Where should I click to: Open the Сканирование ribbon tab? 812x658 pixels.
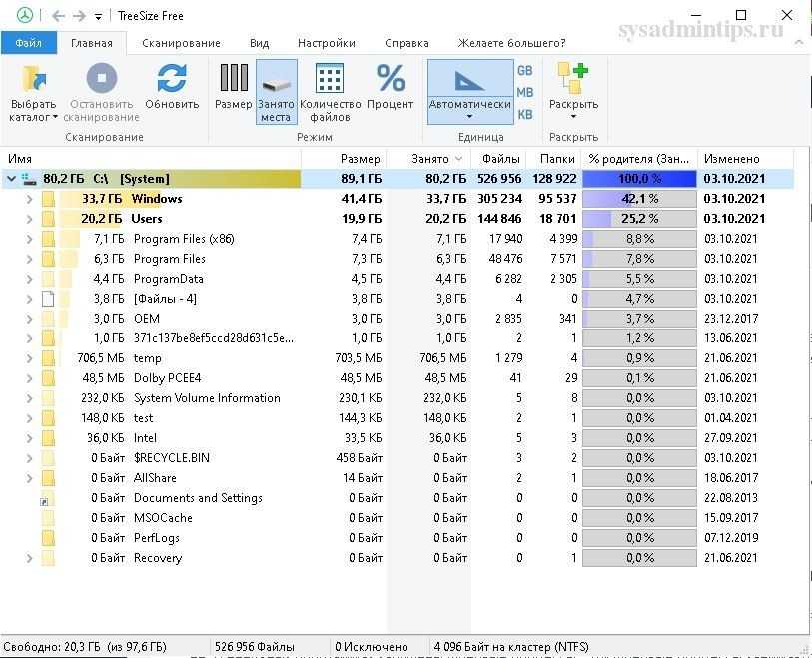[x=181, y=43]
